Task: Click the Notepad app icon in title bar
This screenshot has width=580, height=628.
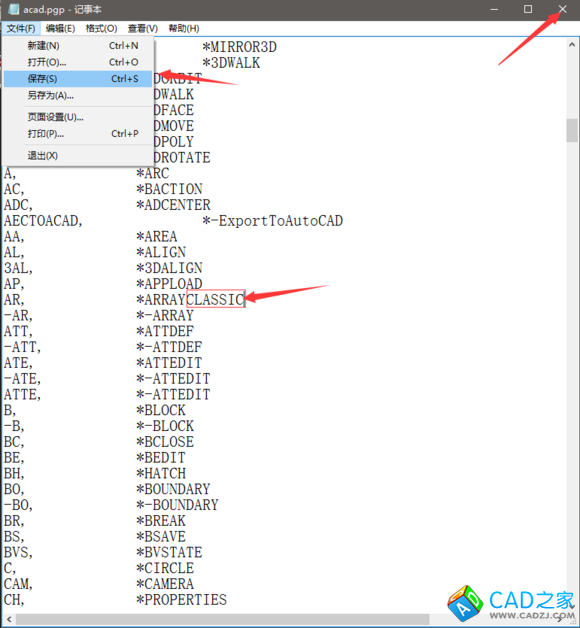Action: tap(13, 9)
